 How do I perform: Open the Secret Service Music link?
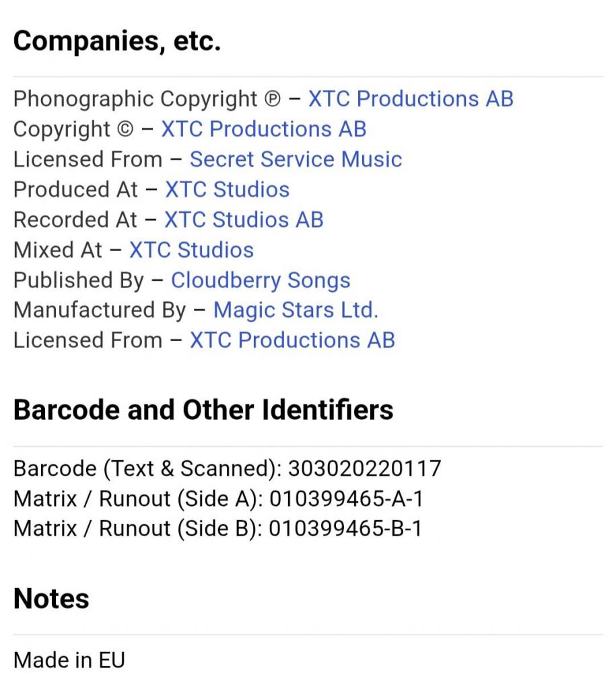pos(296,159)
